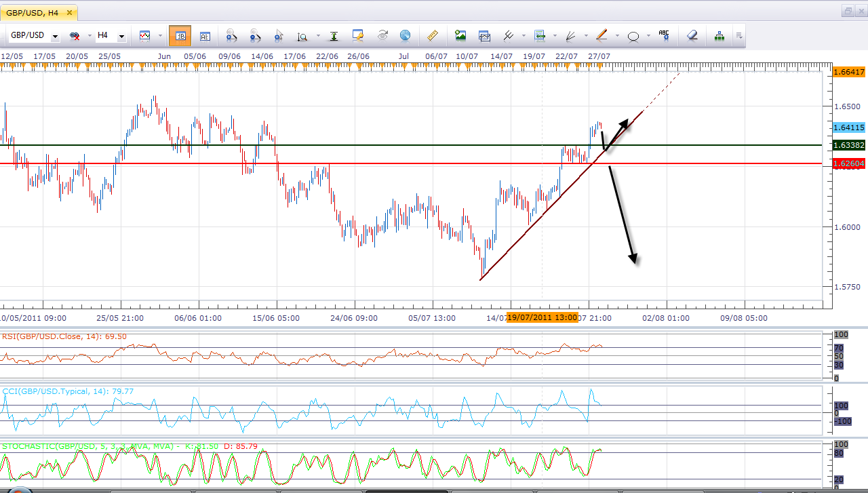
Task: Toggle the highlighted Bid price mode button
Action: (x=180, y=36)
